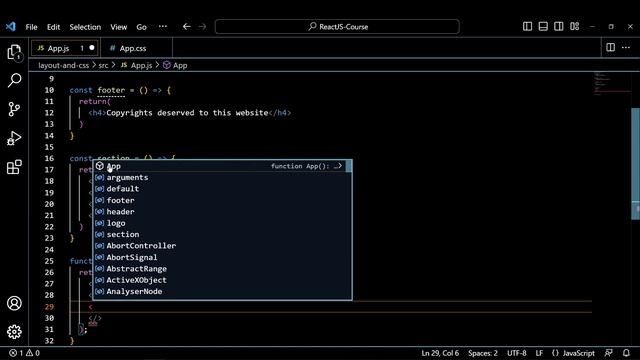Switch to the App.css tab
This screenshot has height=360, width=640.
click(136, 48)
